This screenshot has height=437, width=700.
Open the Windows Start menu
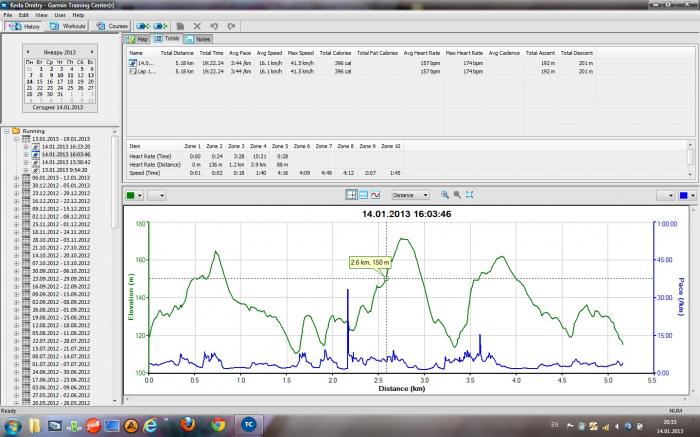coord(12,425)
